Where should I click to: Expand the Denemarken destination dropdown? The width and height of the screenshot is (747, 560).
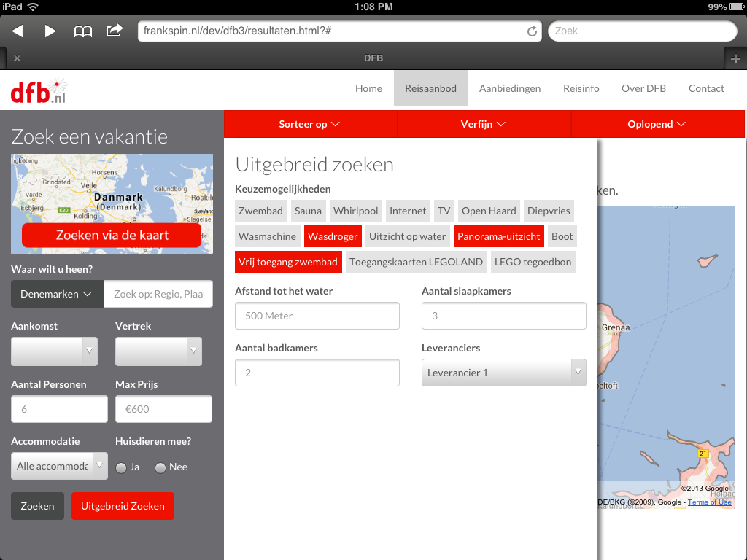[56, 294]
